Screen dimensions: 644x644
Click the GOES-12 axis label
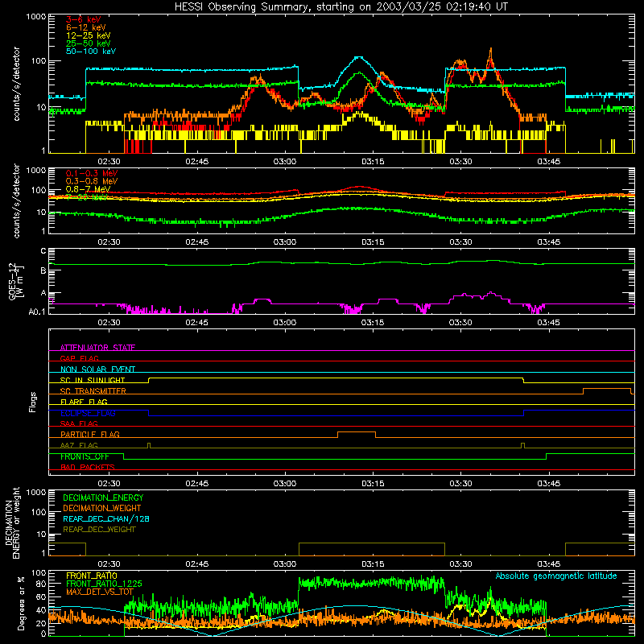pos(16,281)
